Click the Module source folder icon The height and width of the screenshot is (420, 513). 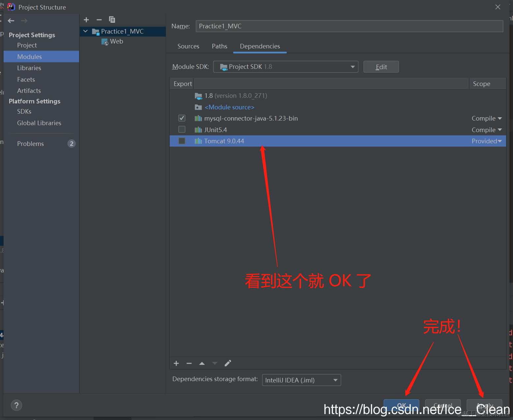[198, 107]
